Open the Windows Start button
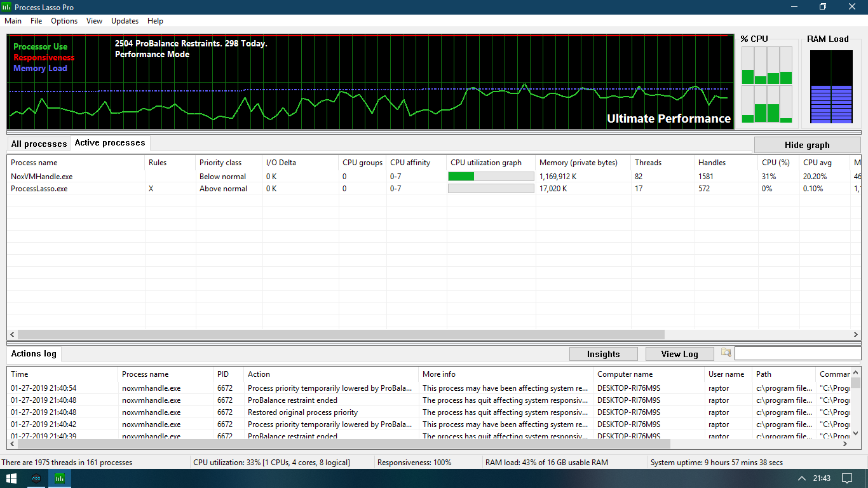868x488 pixels. point(12,478)
